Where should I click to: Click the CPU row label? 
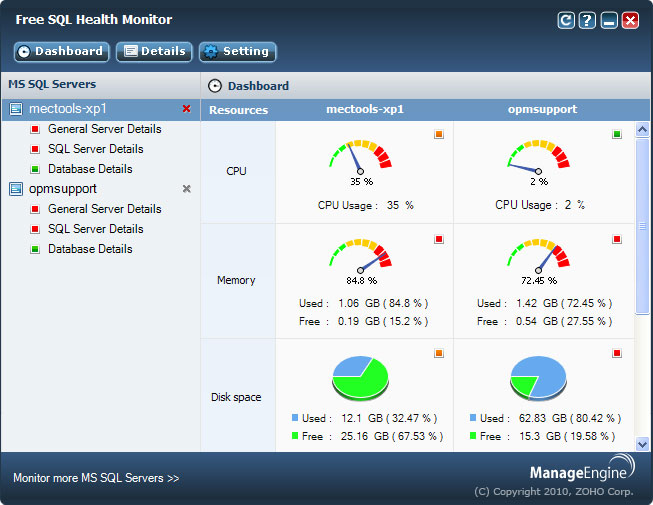236,171
